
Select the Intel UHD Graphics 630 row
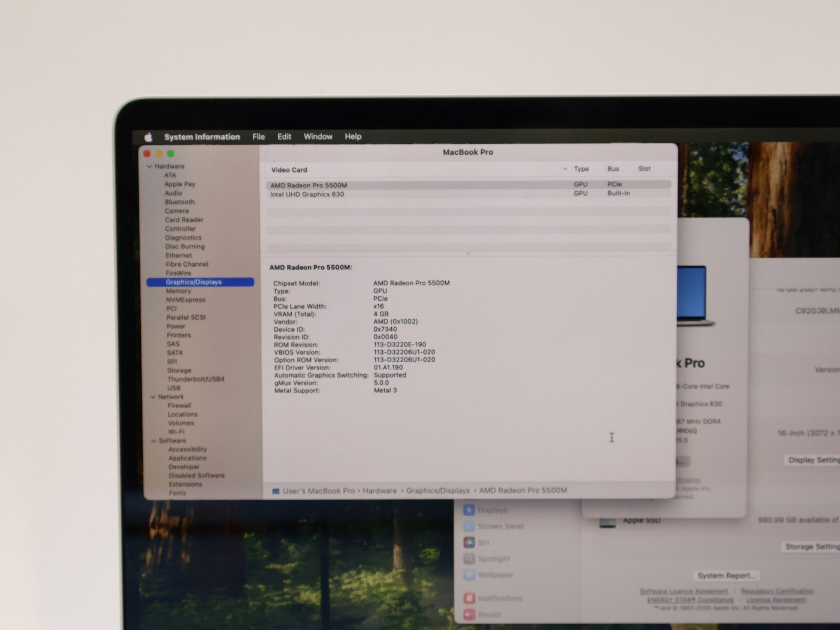468,194
